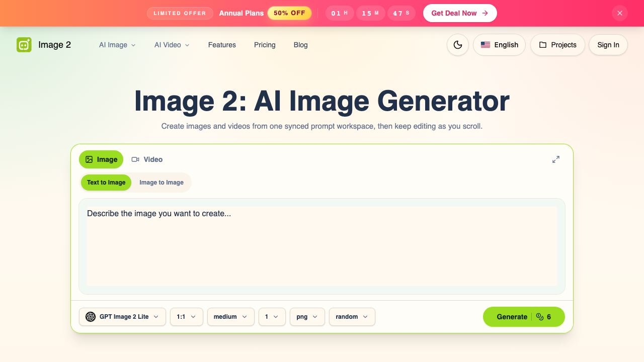This screenshot has width=644, height=362.
Task: Open the Projects button
Action: [557, 45]
